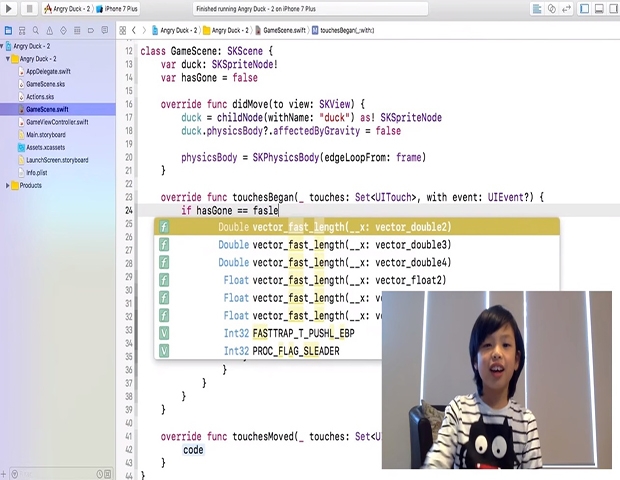Show only recent files filter
This screenshot has height=480, width=620.
[100, 474]
